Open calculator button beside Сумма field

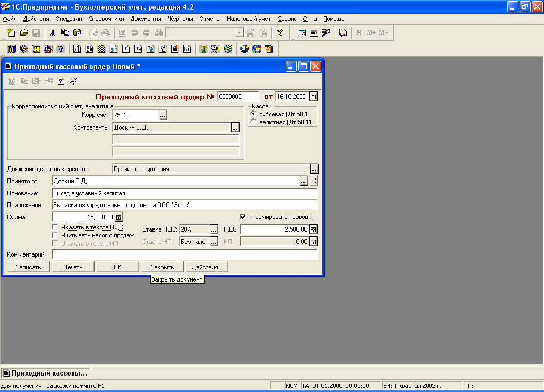tap(119, 217)
